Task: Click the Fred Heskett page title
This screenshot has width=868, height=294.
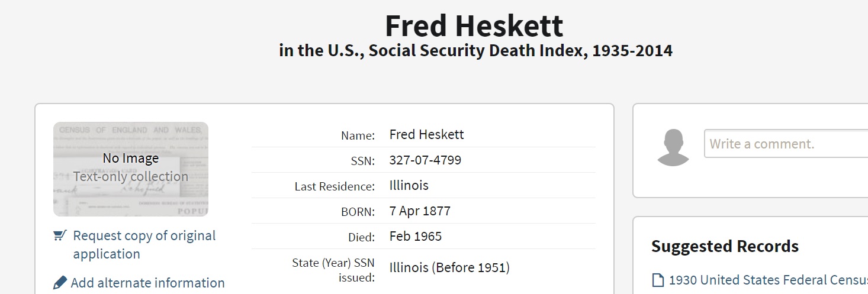Action: coord(474,26)
